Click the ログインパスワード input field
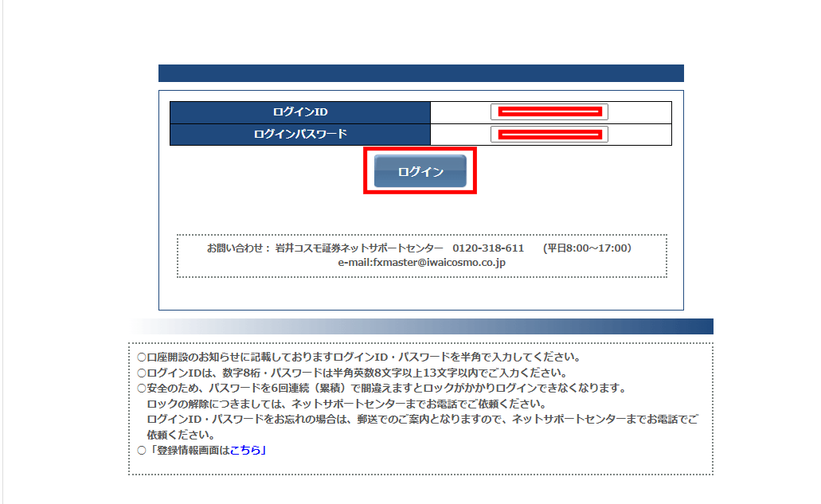 (x=549, y=135)
